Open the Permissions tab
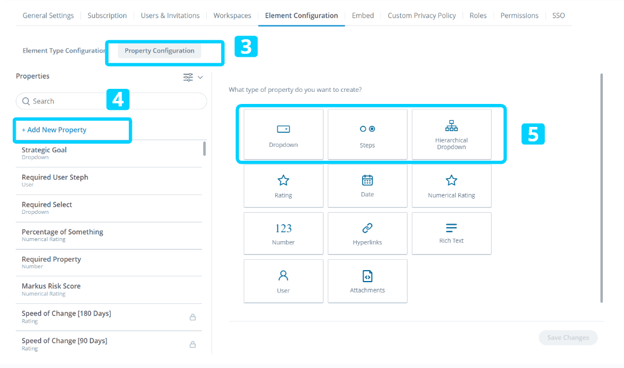This screenshot has width=624, height=368. (x=519, y=16)
